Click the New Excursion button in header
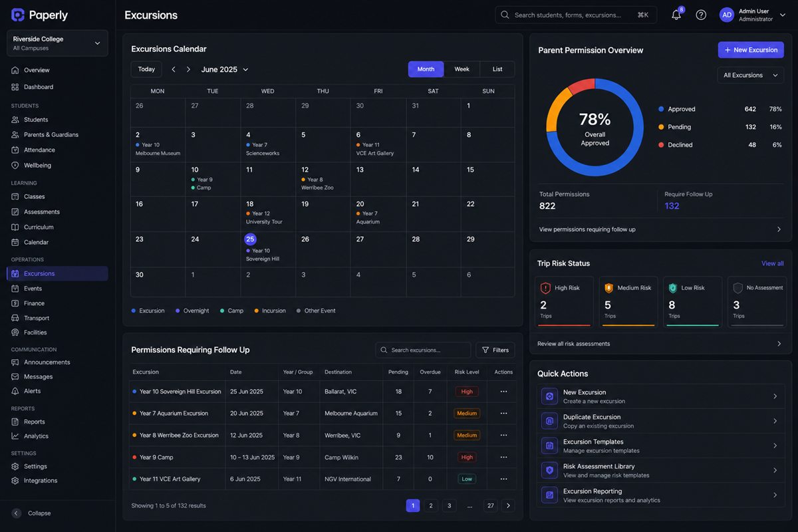The image size is (798, 532). [x=751, y=50]
